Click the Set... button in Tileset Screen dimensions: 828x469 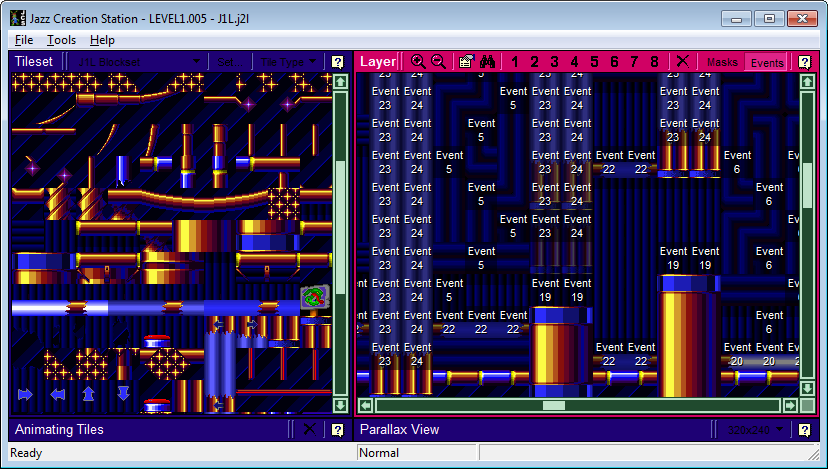tap(230, 62)
